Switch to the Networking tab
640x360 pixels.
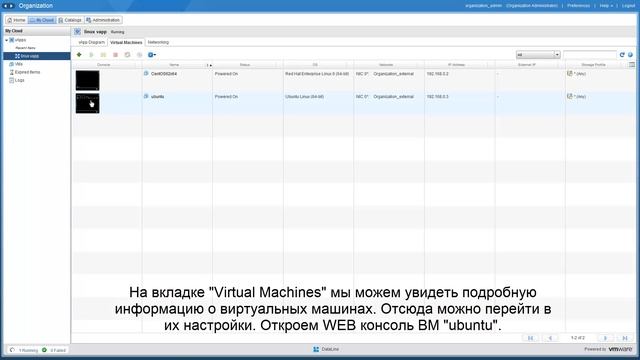158,42
